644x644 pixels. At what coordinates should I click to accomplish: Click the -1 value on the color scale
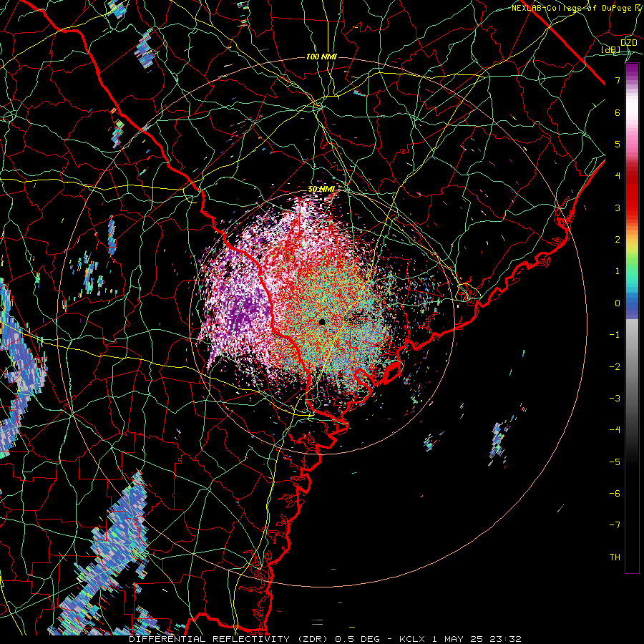[615, 335]
